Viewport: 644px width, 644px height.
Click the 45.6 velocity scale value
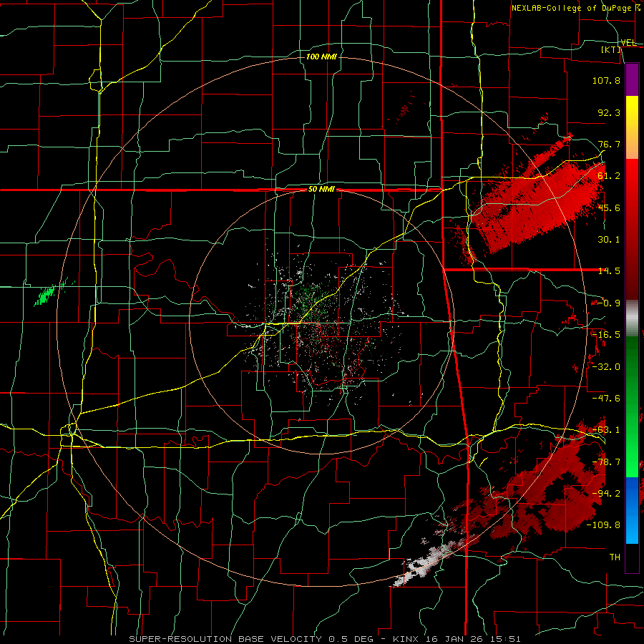click(609, 208)
